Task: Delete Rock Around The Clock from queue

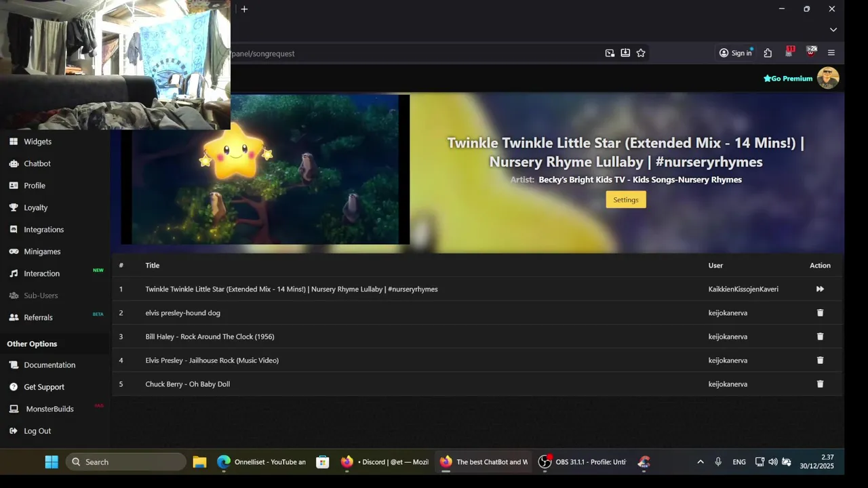Action: [x=820, y=336]
